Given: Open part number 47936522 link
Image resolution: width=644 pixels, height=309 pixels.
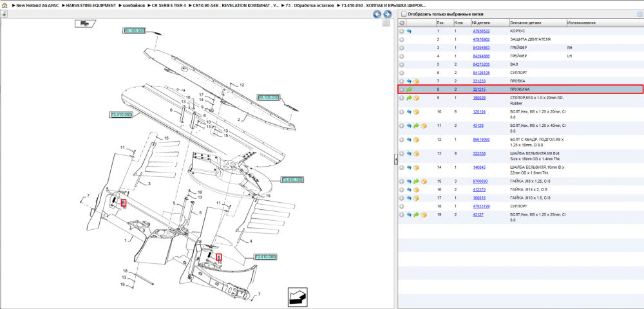Looking at the screenshot, I should (x=481, y=31).
